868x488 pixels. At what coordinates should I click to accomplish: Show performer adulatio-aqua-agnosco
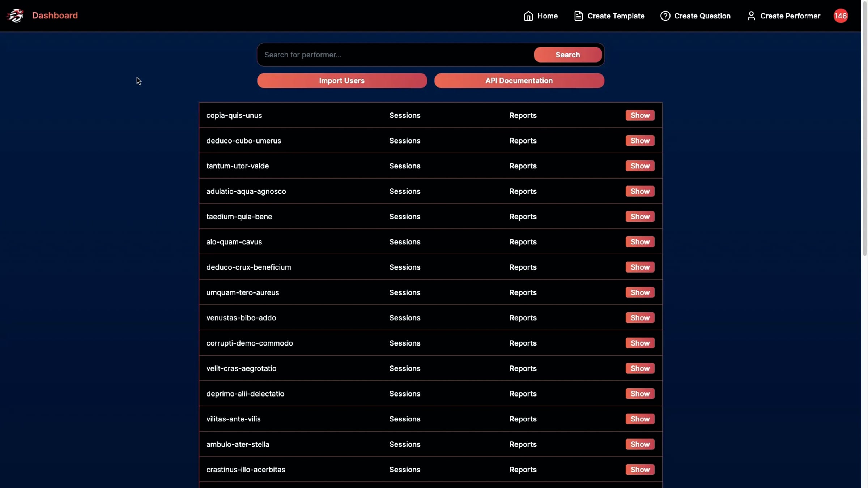(x=640, y=191)
